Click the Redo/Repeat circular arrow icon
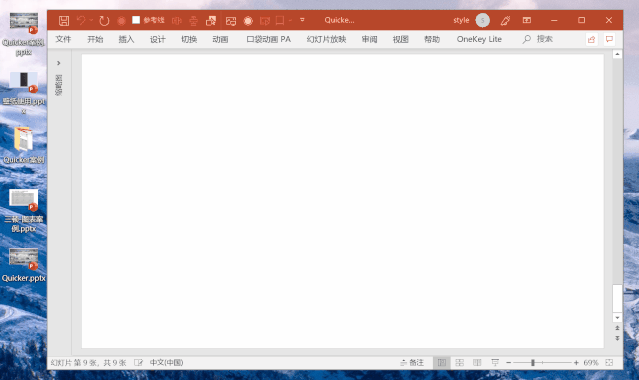The width and height of the screenshot is (639, 380). (x=104, y=20)
